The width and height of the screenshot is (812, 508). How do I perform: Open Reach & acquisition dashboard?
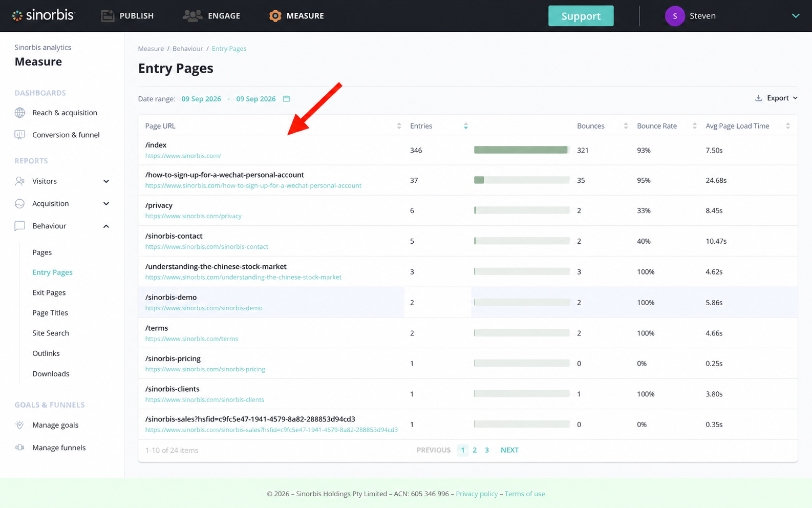65,113
